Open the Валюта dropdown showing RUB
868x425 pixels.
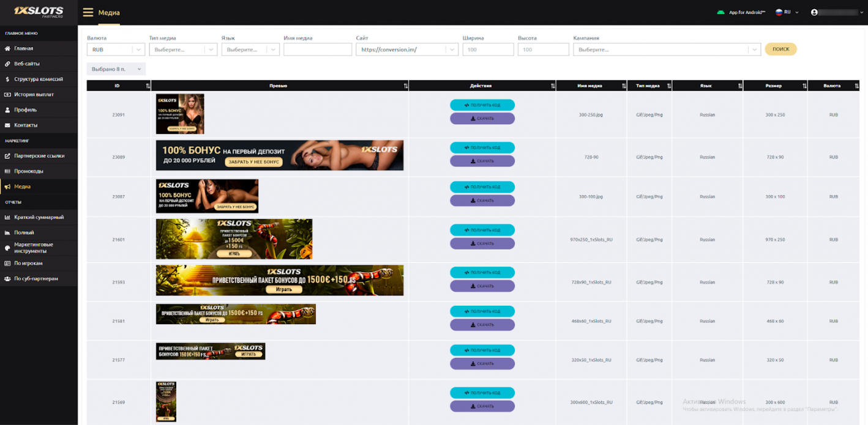point(116,50)
